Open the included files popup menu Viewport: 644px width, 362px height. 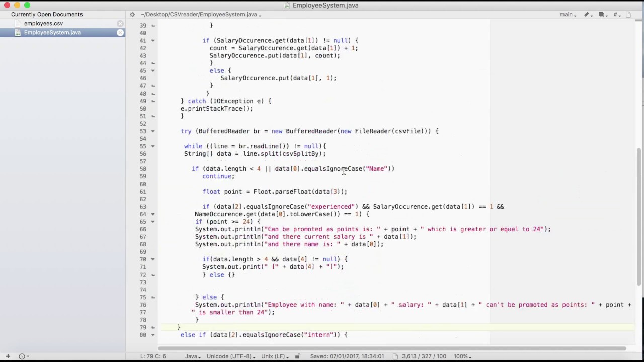coord(603,15)
